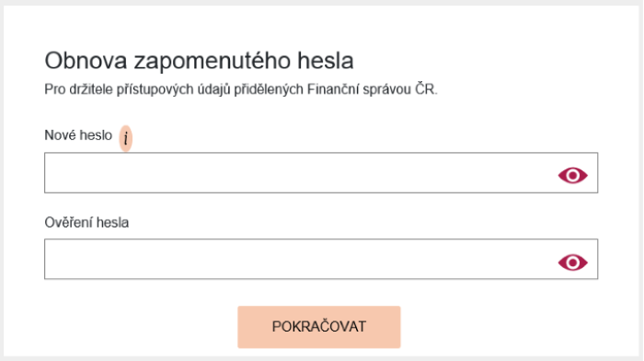This screenshot has width=644, height=361.
Task: Place cursor in the upper password text box
Action: point(321,173)
